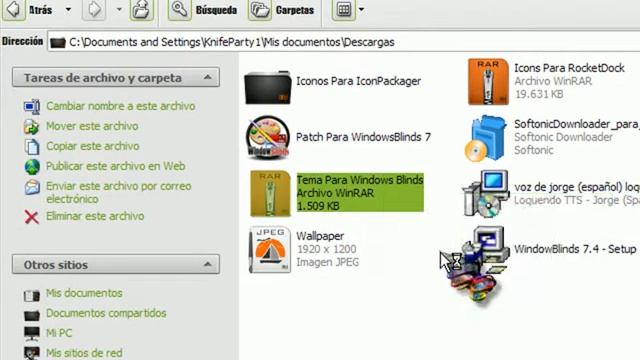
Task: Click the forward navigation arrow button
Action: pyautogui.click(x=94, y=9)
